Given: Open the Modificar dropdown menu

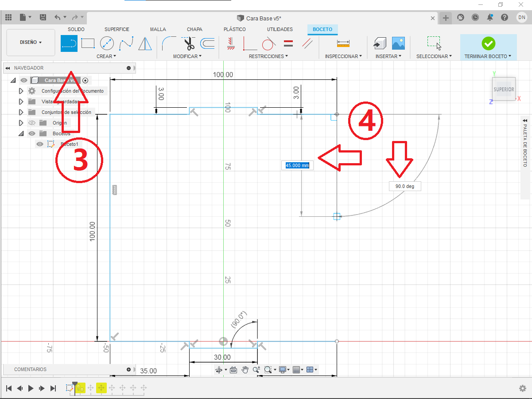Looking at the screenshot, I should pyautogui.click(x=187, y=56).
